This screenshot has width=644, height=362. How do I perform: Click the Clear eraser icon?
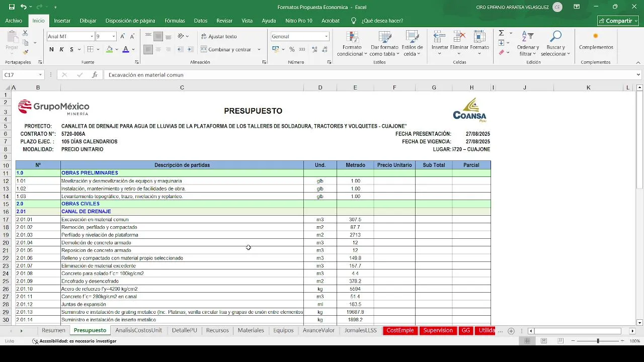501,52
